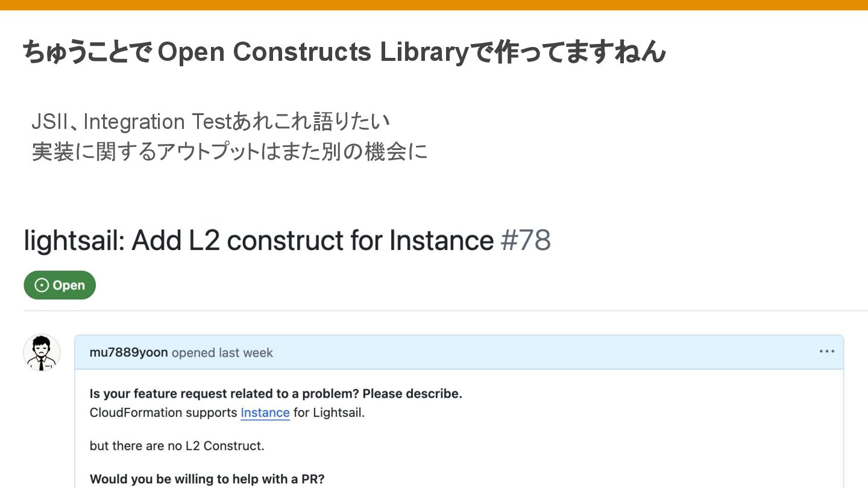This screenshot has width=868, height=488.
Task: Click the line starting with "JSII、Integration Test"
Action: (x=210, y=122)
